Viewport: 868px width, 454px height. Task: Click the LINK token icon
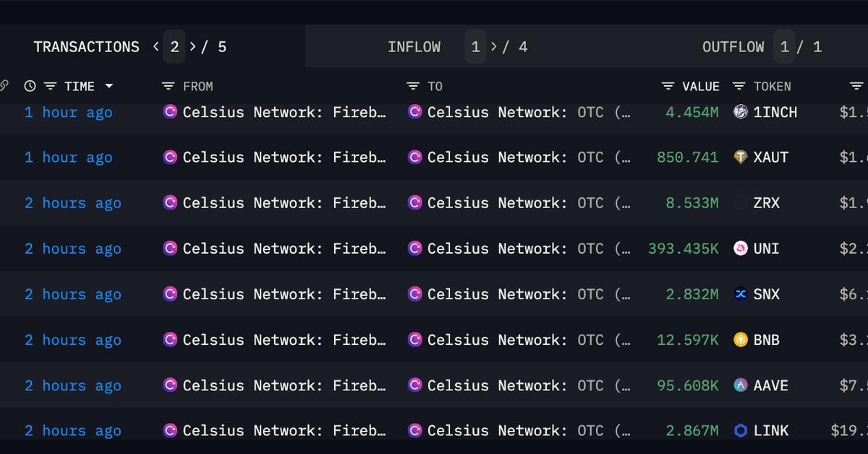pos(740,430)
